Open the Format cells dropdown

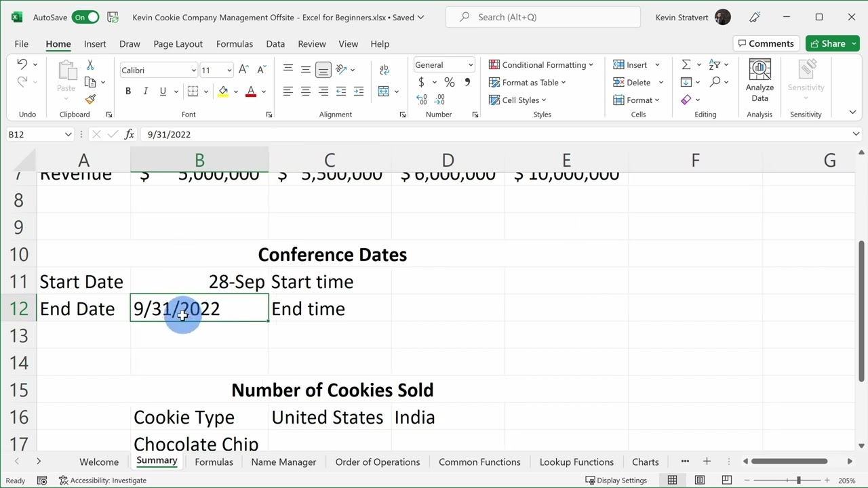pos(636,100)
